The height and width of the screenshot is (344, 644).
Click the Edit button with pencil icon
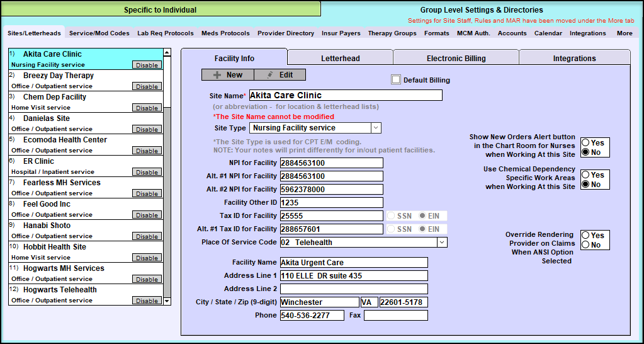(x=280, y=74)
